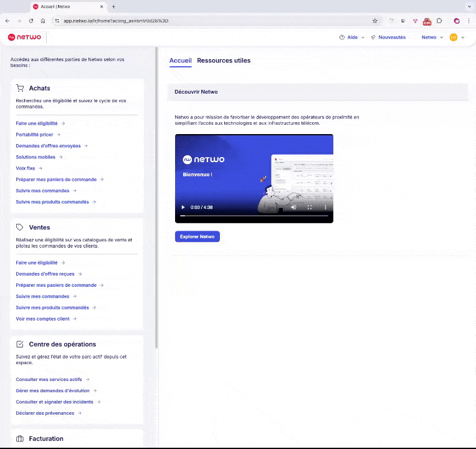Screen dimensions: 476x449
Task: Click the Explorer Netwo button
Action: [x=198, y=236]
